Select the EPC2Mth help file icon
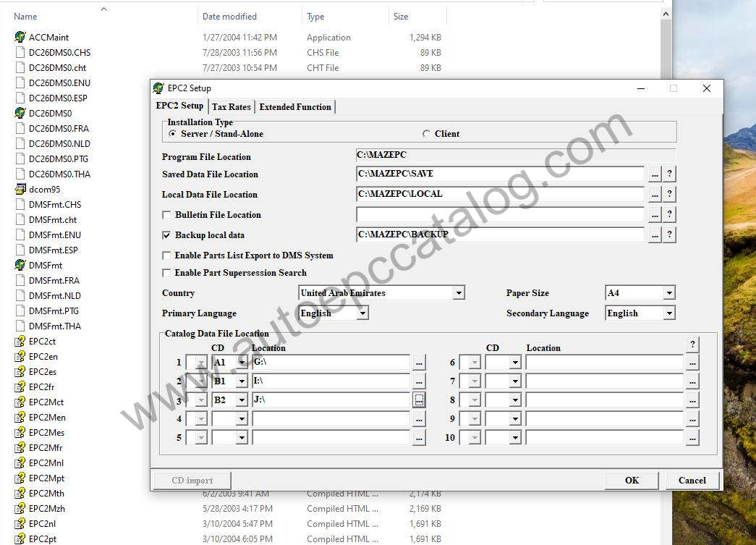The height and width of the screenshot is (545, 756). point(20,493)
